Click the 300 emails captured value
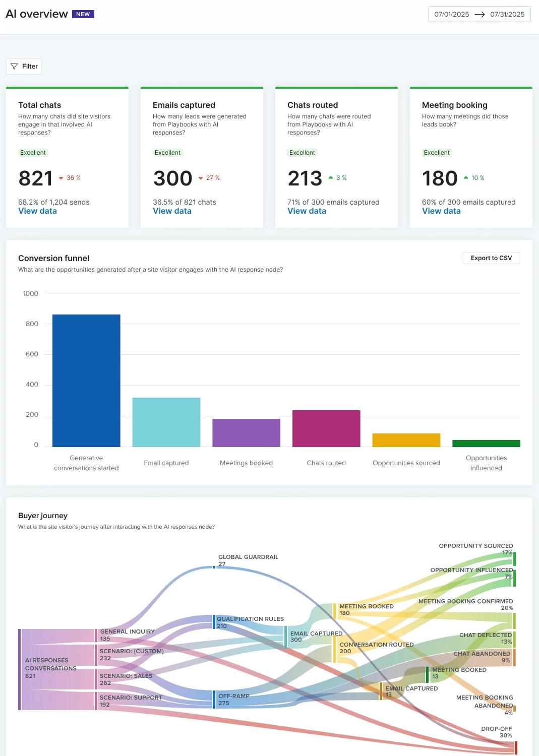 (172, 178)
